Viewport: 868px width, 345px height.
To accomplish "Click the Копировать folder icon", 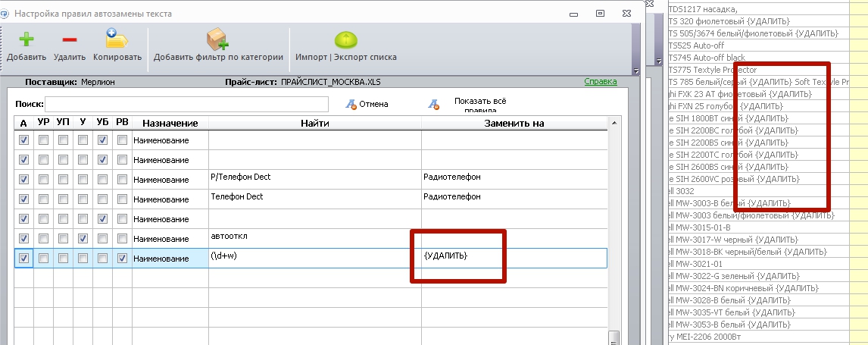I will 117,39.
